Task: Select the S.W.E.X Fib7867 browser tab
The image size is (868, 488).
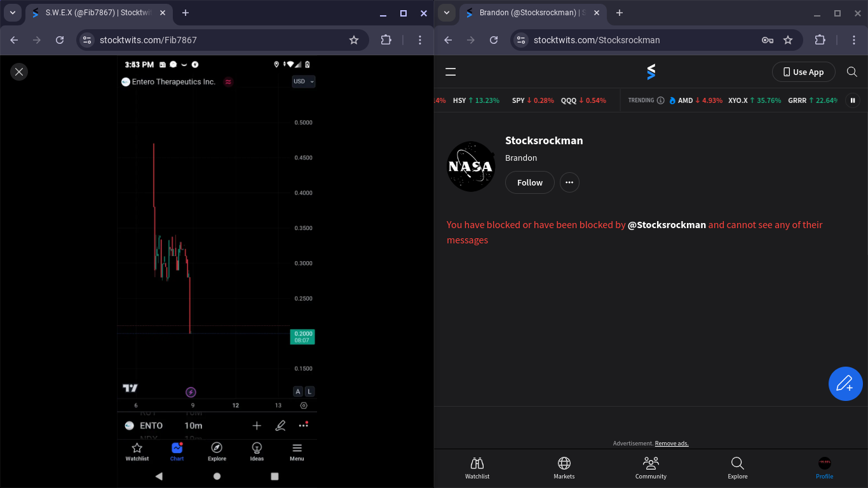Action: [x=97, y=13]
